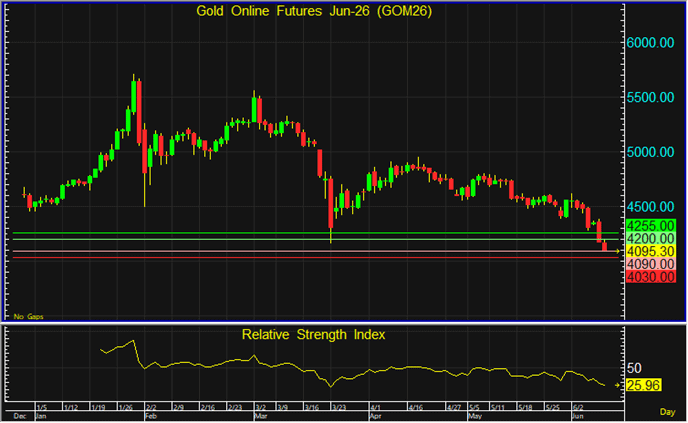Select the 1/5 date label

[42, 408]
